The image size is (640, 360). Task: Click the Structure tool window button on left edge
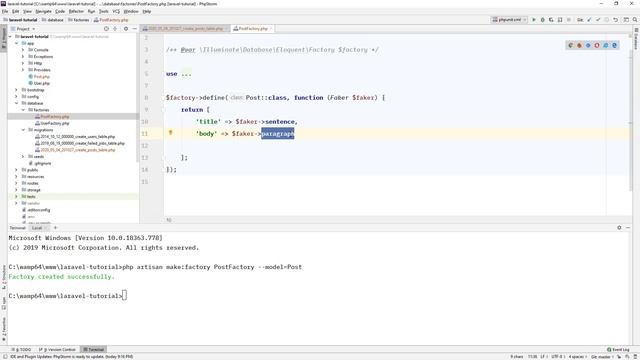tap(4, 277)
